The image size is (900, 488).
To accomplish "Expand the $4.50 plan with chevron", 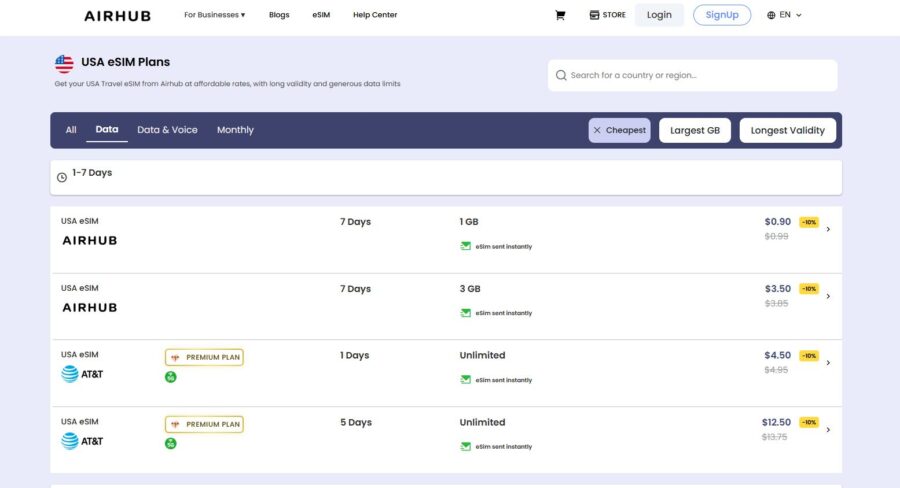I will pos(828,363).
